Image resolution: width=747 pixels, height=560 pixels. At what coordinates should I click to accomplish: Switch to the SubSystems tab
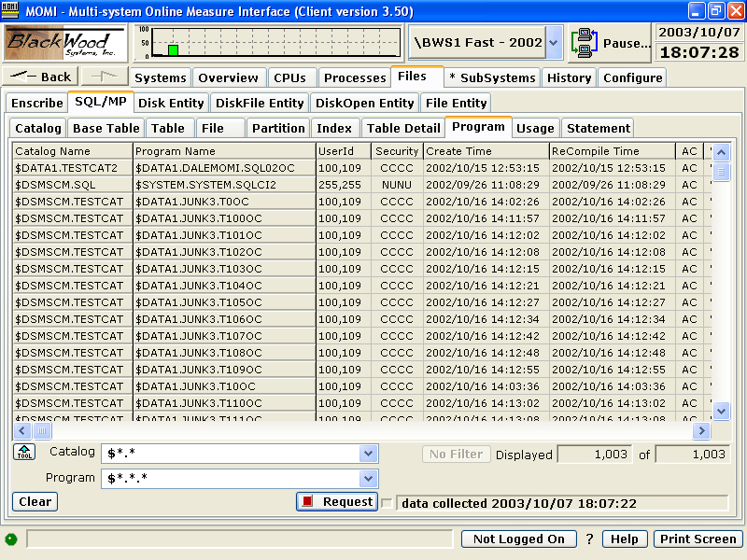[493, 77]
